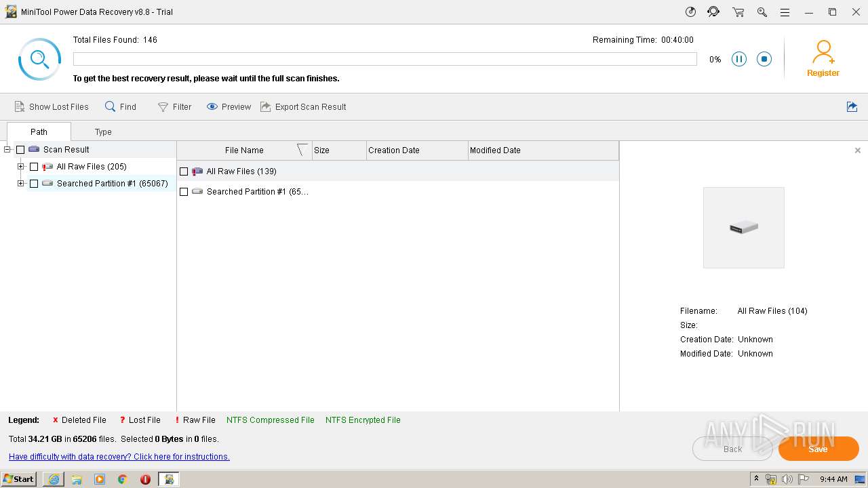Open the customer support headset icon
Image resolution: width=868 pixels, height=488 pixels.
(713, 12)
